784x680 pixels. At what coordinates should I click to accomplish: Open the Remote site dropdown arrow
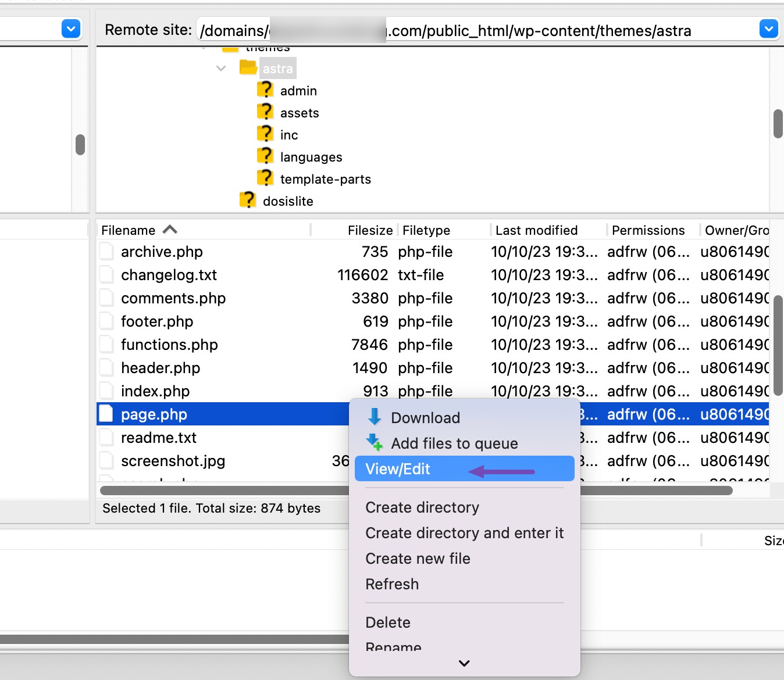tap(768, 28)
